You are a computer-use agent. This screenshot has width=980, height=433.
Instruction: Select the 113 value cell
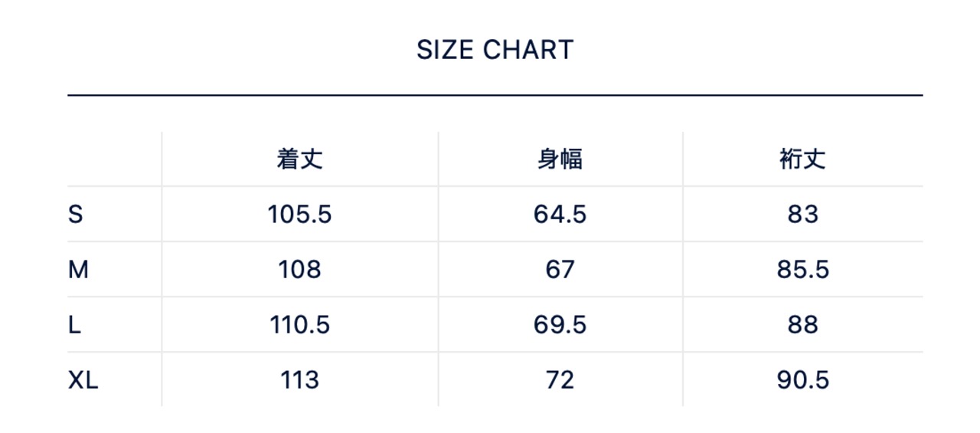299,380
